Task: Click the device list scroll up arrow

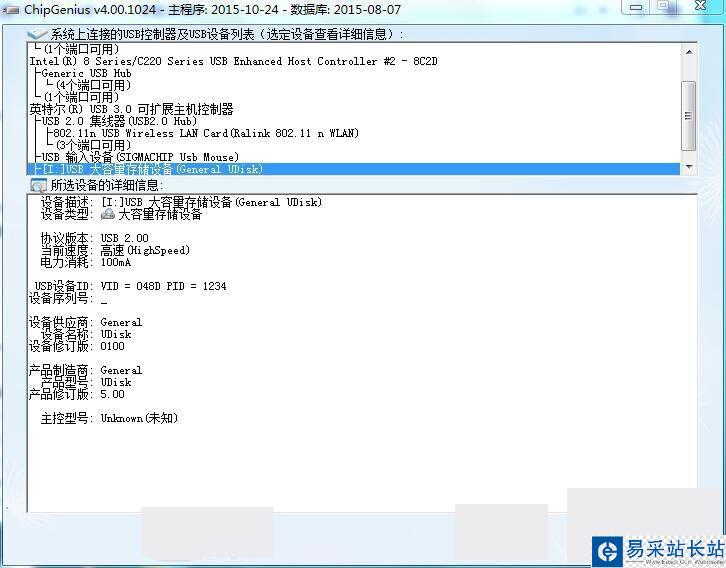Action: tap(689, 52)
